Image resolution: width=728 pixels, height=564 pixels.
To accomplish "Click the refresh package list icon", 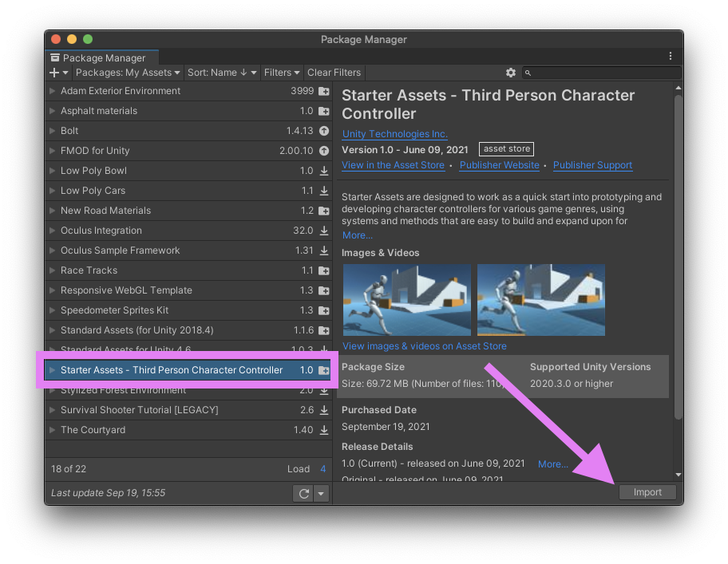I will tap(303, 493).
